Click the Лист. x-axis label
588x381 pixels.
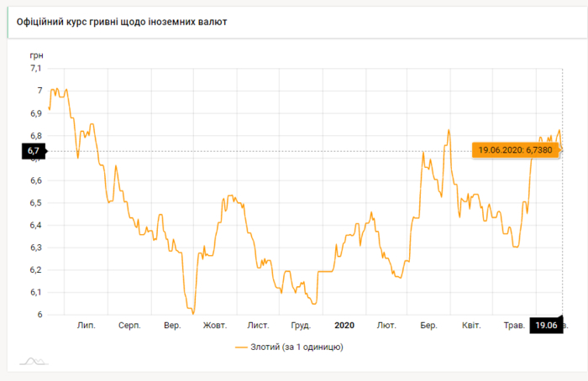pyautogui.click(x=258, y=325)
